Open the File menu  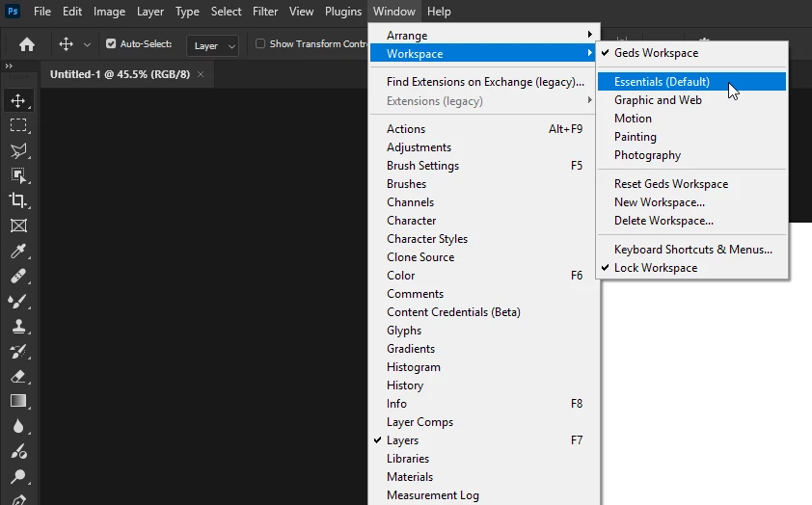pos(41,12)
